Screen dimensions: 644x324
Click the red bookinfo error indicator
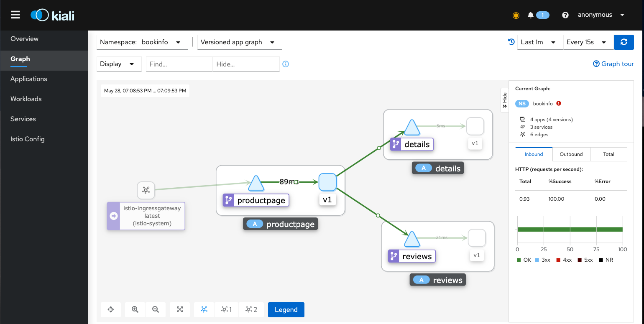[559, 103]
